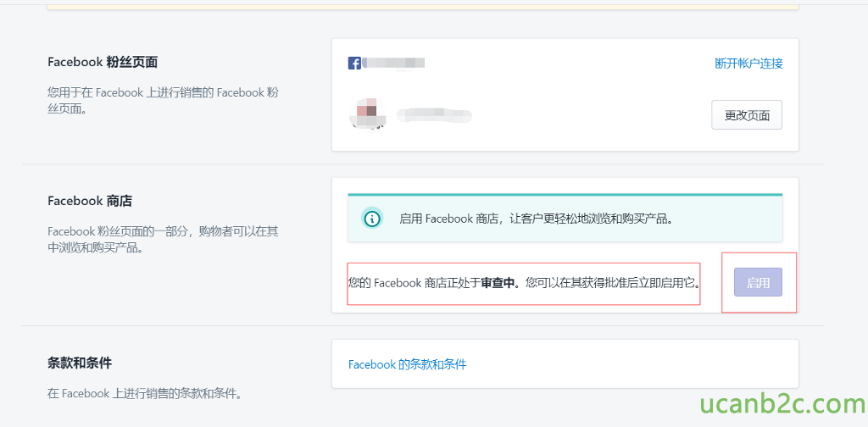Viewport: 868px width, 427px height.
Task: Click the Facebook logo icon in account card
Action: 354,63
